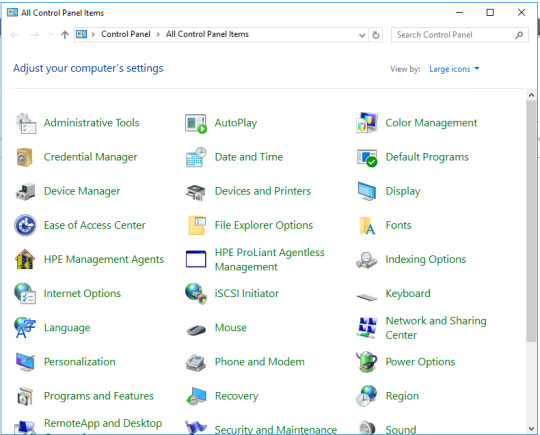Open the Sound link
This screenshot has height=435, width=540.
(401, 429)
